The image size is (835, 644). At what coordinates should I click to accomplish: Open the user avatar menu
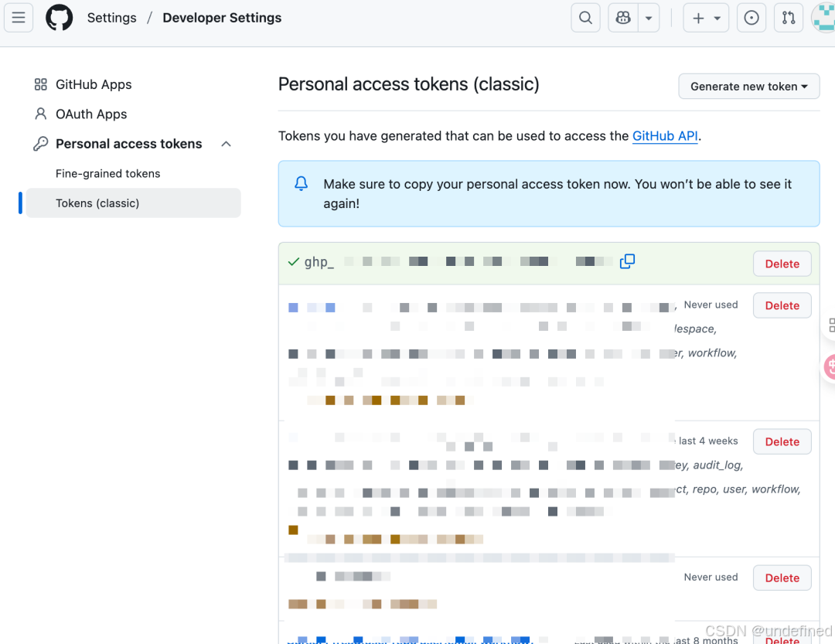pyautogui.click(x=823, y=18)
